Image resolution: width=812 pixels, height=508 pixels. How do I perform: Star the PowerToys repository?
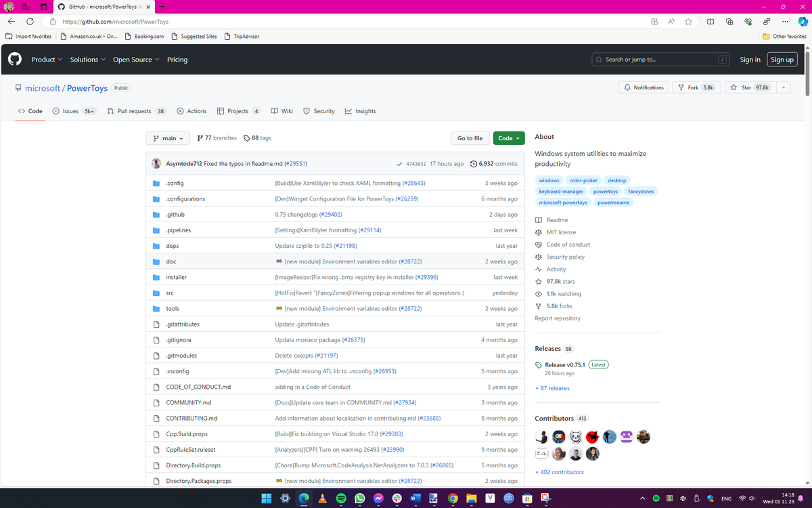click(x=744, y=87)
